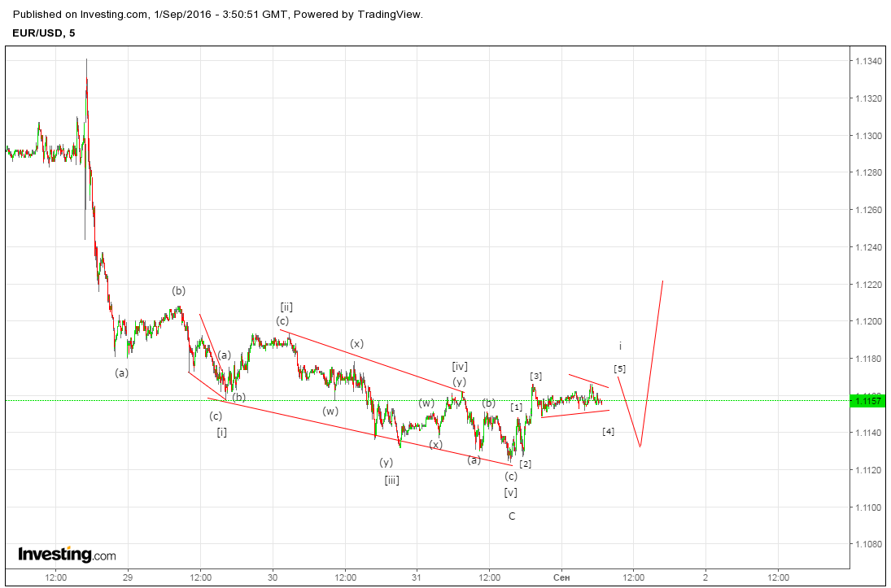Select the (c) label directly above [i]
The image size is (891, 588).
point(216,416)
